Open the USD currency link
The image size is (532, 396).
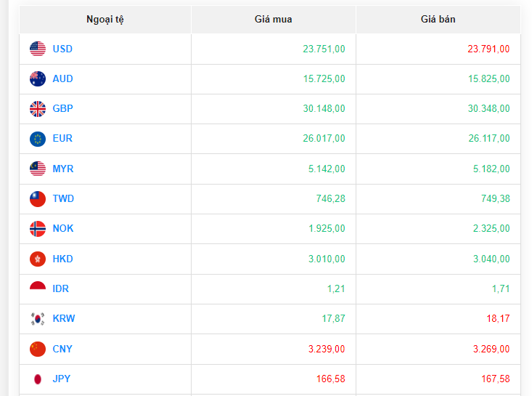62,49
